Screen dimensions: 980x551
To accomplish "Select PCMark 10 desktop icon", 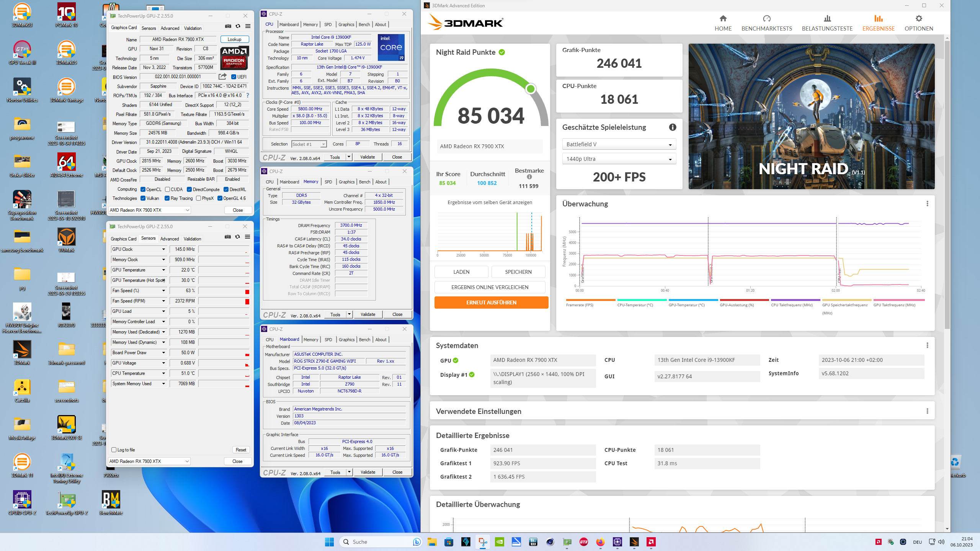I will [66, 15].
